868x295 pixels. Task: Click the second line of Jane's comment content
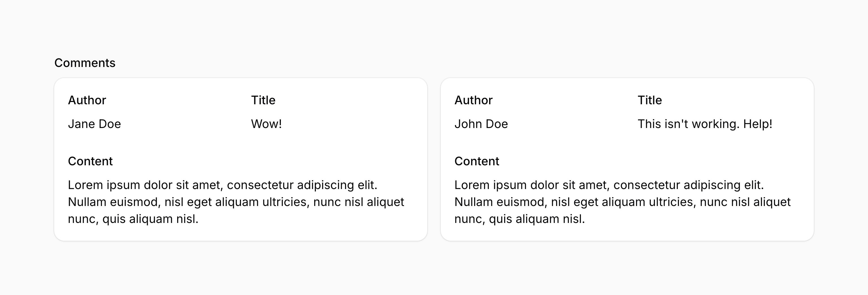point(236,202)
